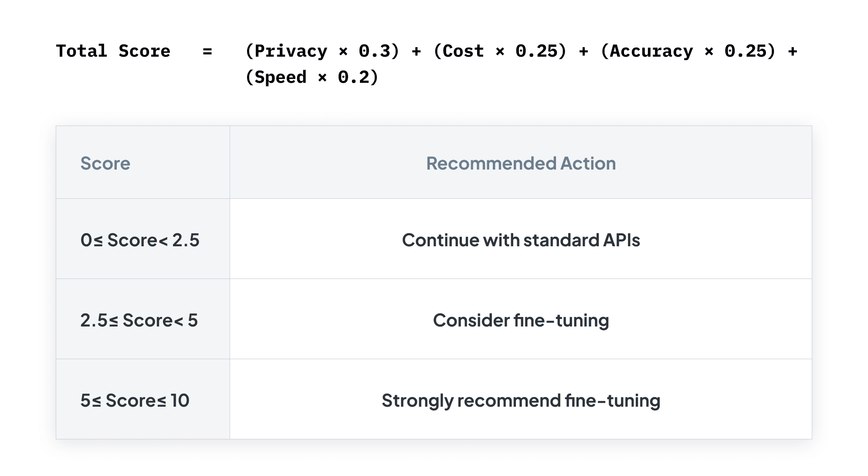868x476 pixels.
Task: Select the 5≤ Score≤ 10 cell
Action: pos(143,399)
